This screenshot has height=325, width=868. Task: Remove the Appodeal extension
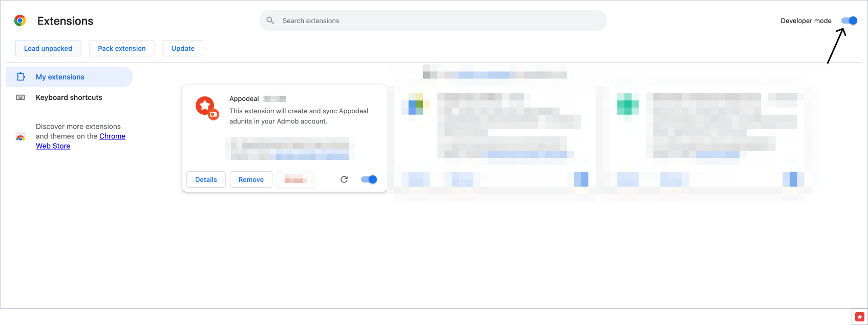pyautogui.click(x=251, y=179)
